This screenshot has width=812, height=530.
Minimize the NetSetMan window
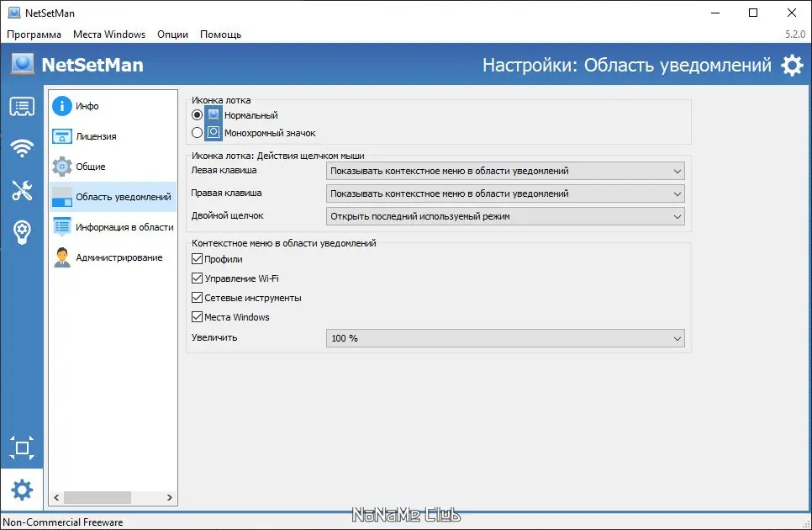point(715,13)
